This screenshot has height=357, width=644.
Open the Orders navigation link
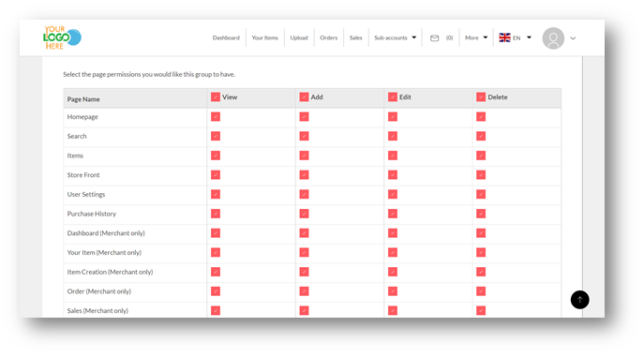tap(329, 37)
